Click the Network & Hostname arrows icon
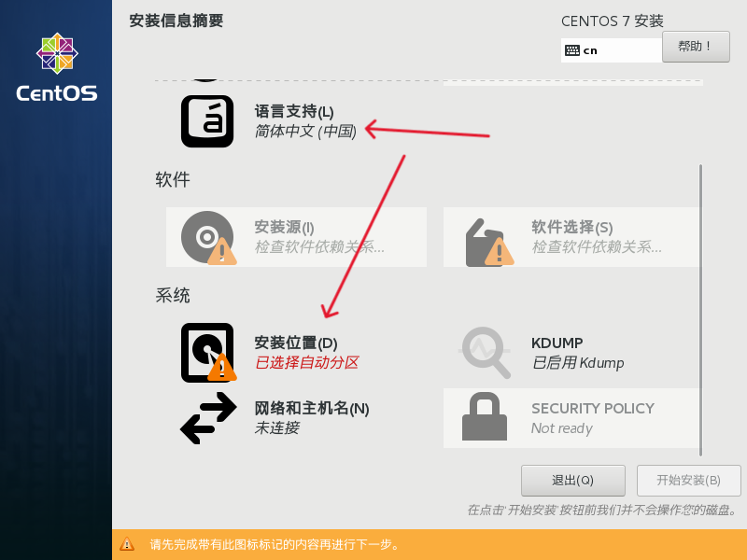 [x=208, y=418]
